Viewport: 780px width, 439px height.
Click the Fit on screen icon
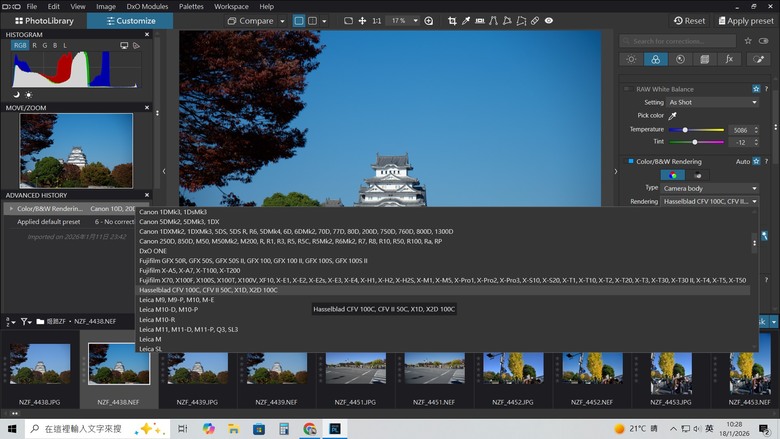click(x=348, y=21)
